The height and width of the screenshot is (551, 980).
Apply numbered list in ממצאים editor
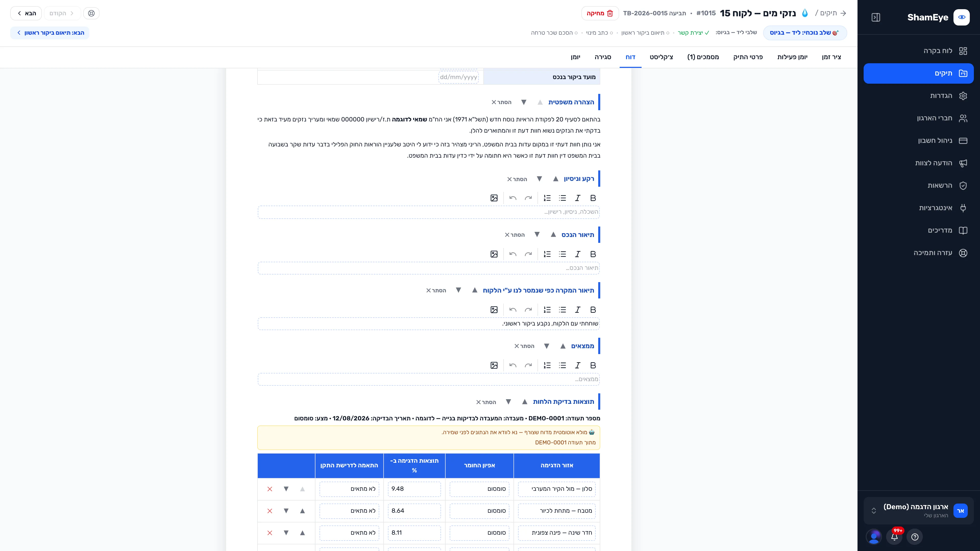pyautogui.click(x=547, y=366)
